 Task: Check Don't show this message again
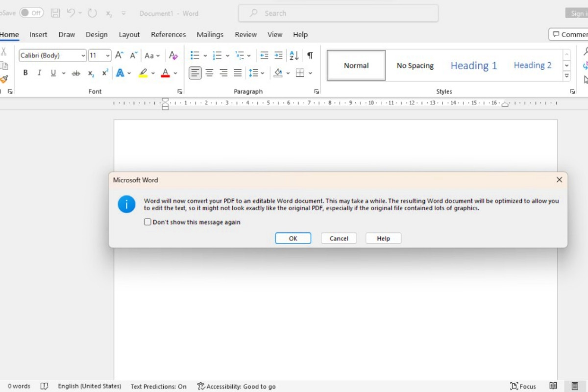pos(147,222)
